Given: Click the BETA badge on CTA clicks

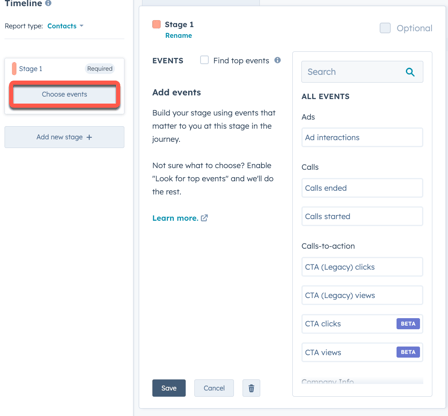Looking at the screenshot, I should (408, 324).
